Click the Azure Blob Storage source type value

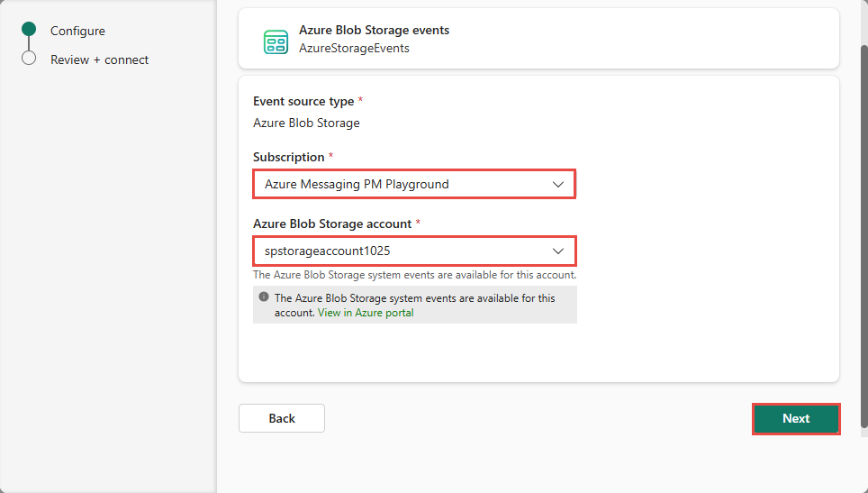306,123
